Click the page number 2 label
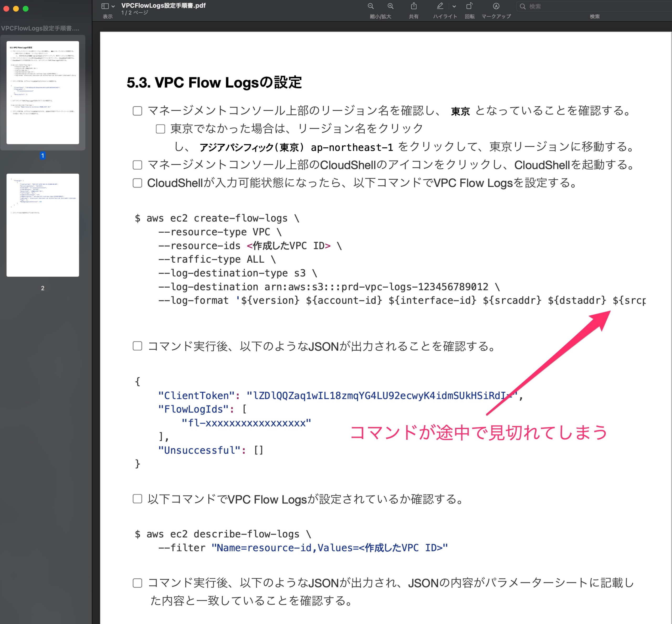The height and width of the screenshot is (624, 672). 43,288
